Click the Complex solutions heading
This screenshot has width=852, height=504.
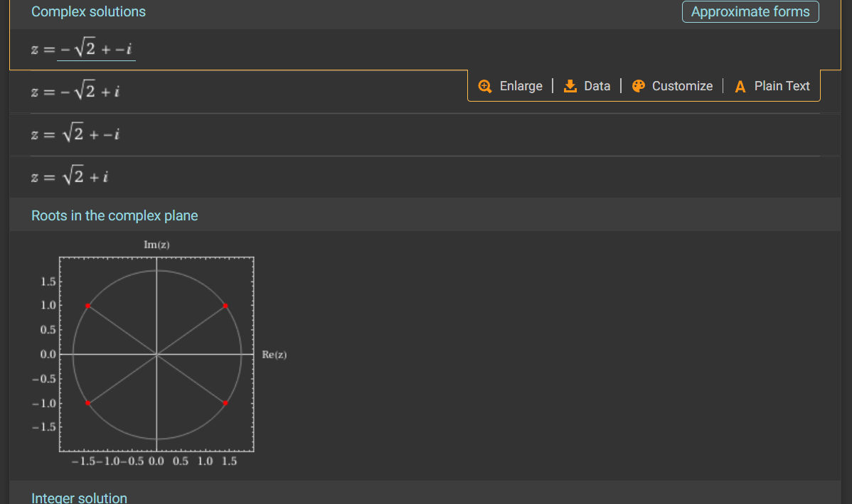click(88, 12)
